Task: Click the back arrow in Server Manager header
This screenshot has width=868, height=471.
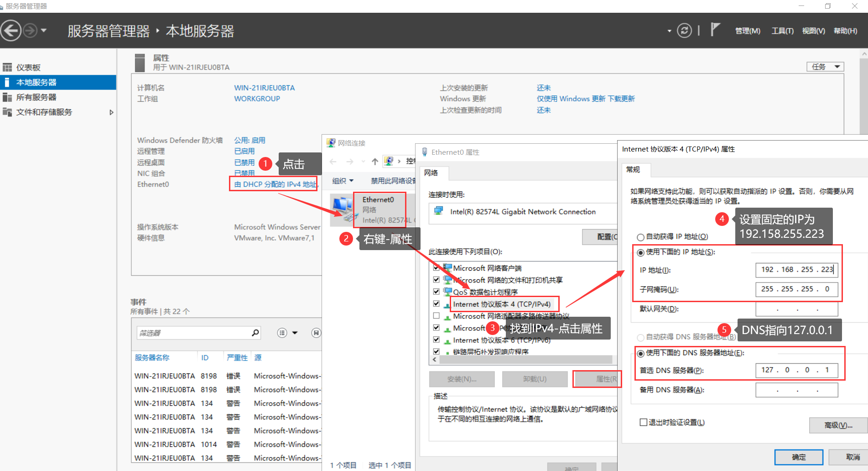Action: pyautogui.click(x=11, y=31)
